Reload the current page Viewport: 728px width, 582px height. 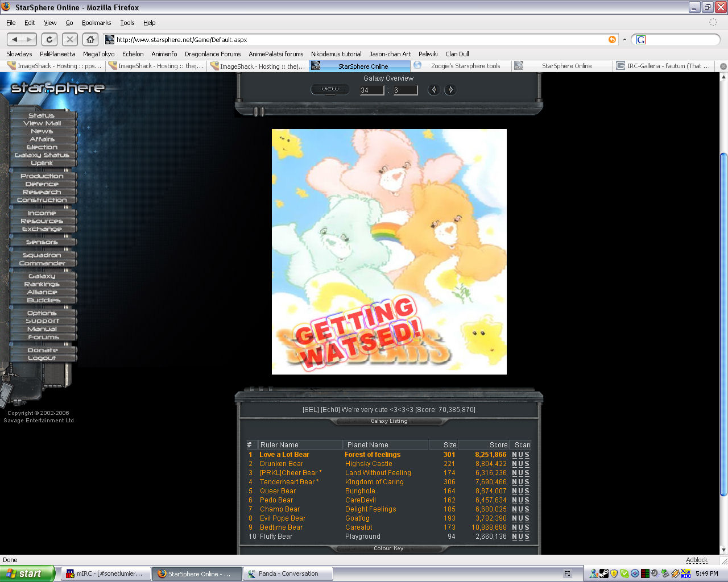coord(49,39)
